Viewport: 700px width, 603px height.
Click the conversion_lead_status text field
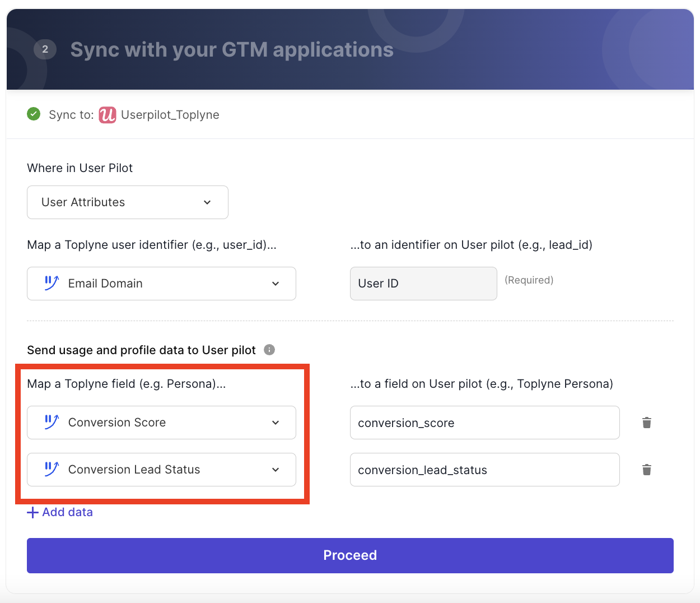click(x=485, y=470)
